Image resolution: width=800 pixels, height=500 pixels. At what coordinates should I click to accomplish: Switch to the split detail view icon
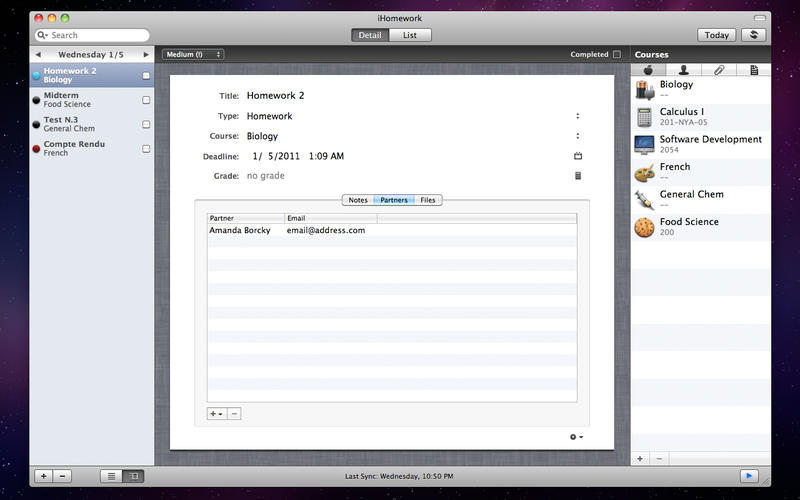click(x=134, y=476)
